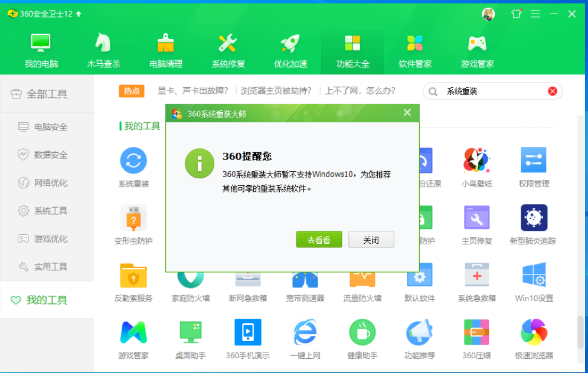The image size is (588, 373).
Task: Open the 功能推荐 megaphone icon
Action: coord(419,332)
